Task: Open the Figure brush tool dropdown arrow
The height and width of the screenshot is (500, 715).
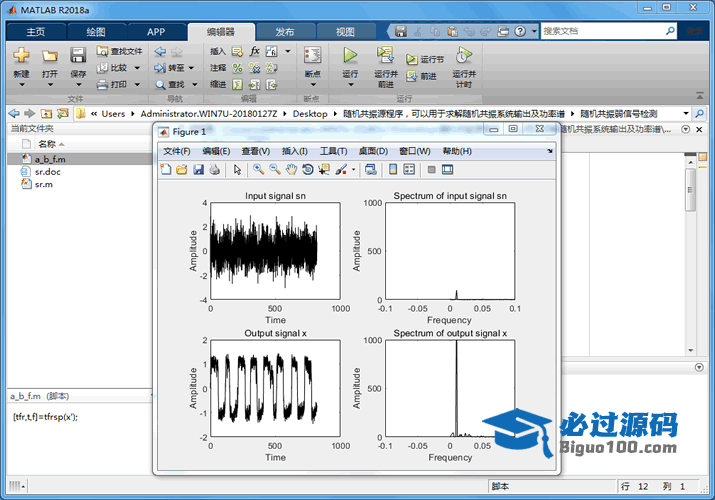Action: click(353, 170)
